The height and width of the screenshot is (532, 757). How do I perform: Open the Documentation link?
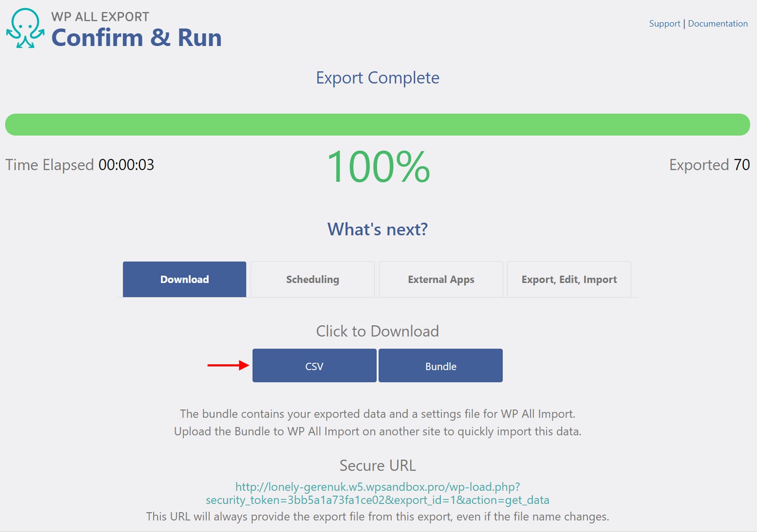(x=717, y=24)
